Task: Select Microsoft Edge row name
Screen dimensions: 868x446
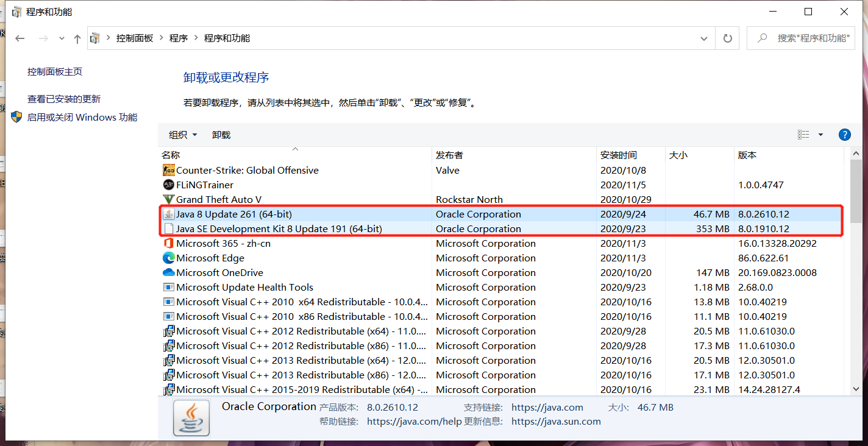Action: [210, 258]
